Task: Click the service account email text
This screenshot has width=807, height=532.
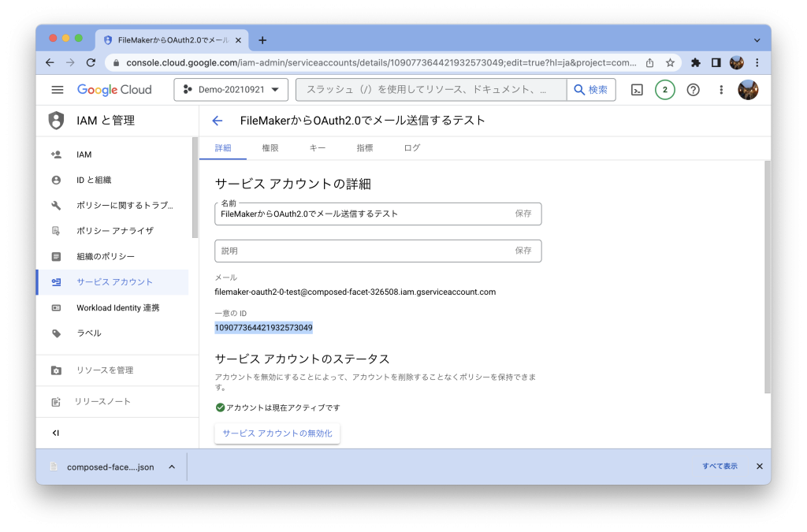Action: [355, 292]
